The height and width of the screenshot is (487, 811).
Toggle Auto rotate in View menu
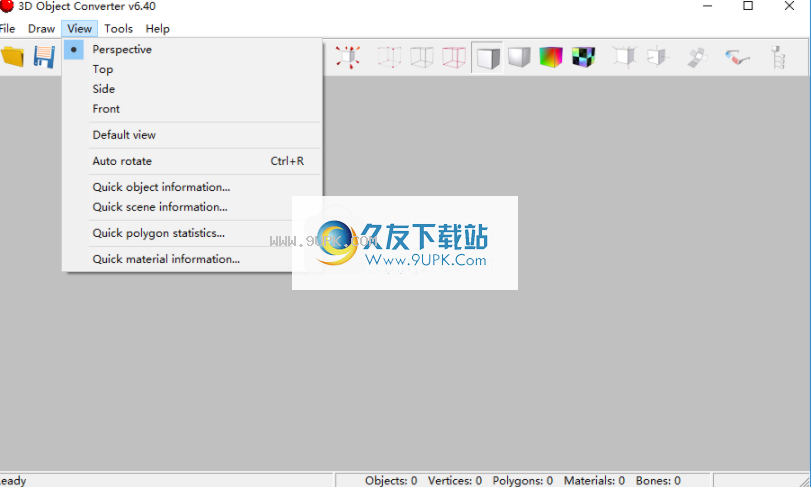pyautogui.click(x=192, y=161)
